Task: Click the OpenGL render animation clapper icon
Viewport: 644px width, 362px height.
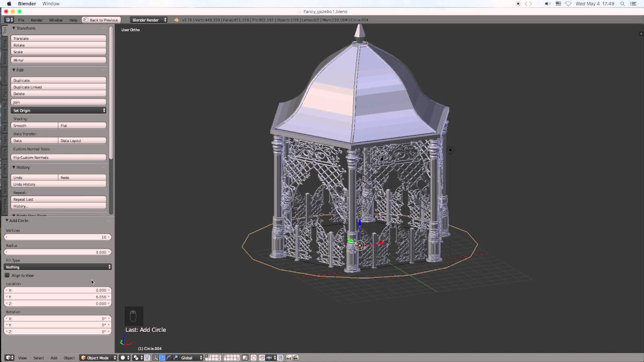Action: click(x=295, y=357)
